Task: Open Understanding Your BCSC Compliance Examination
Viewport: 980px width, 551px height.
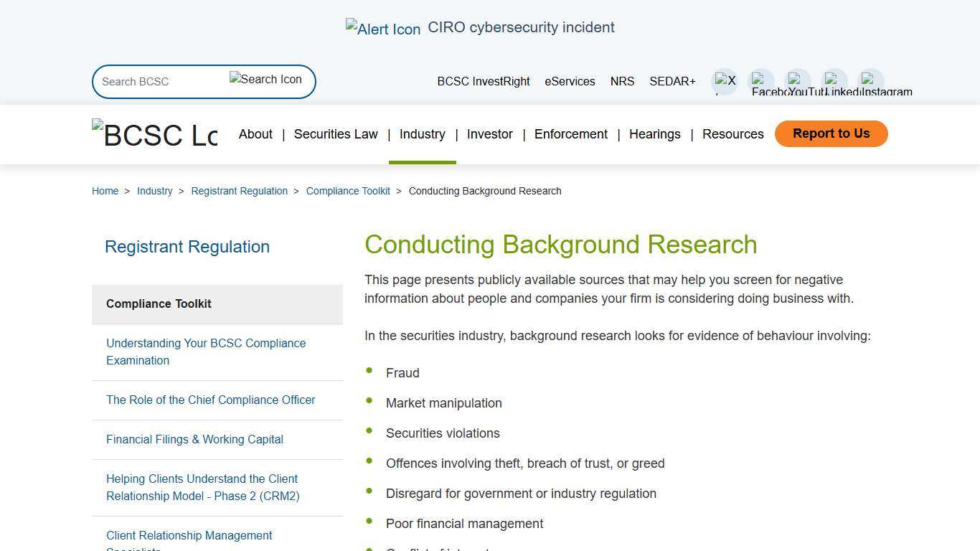Action: pos(206,352)
